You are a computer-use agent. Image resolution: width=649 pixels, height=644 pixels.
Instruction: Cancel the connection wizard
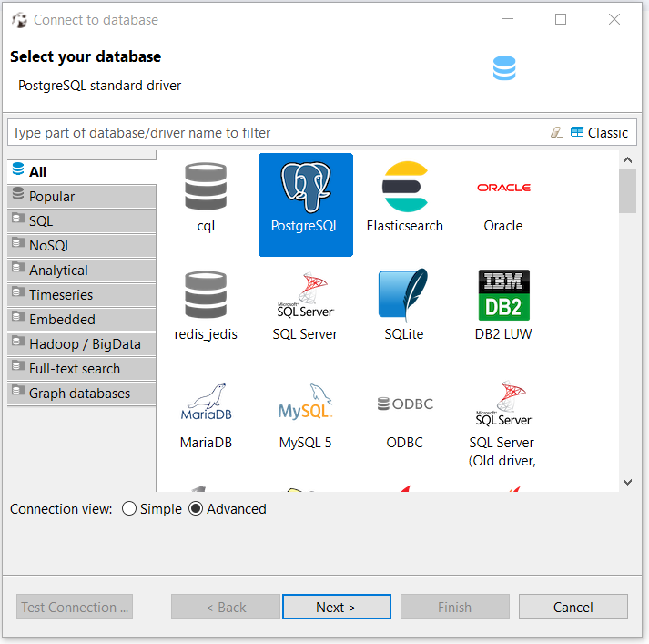tap(573, 608)
